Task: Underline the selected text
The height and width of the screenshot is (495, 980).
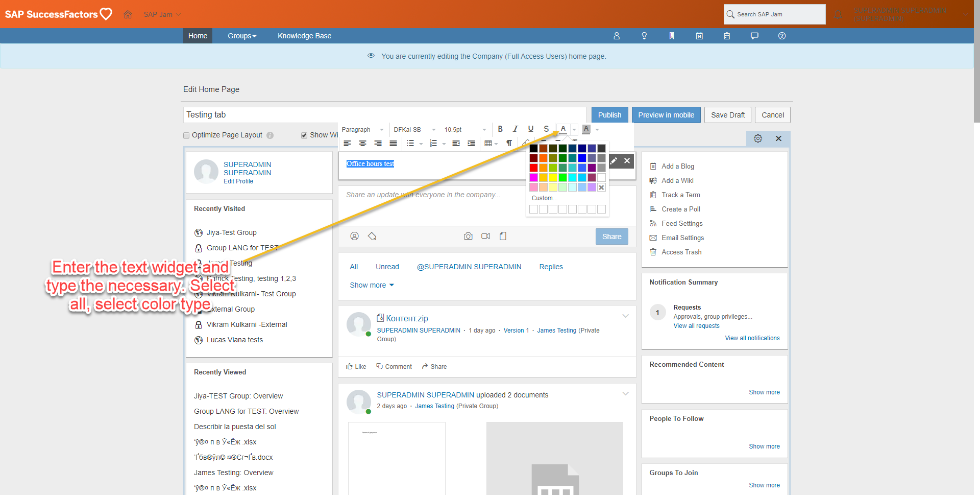Action: tap(531, 129)
